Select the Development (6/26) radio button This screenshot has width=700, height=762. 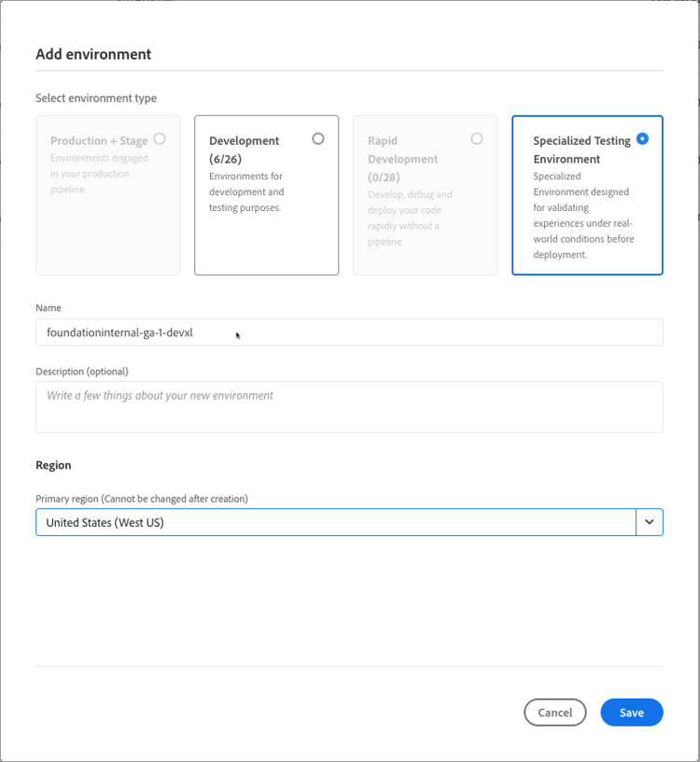click(x=317, y=136)
